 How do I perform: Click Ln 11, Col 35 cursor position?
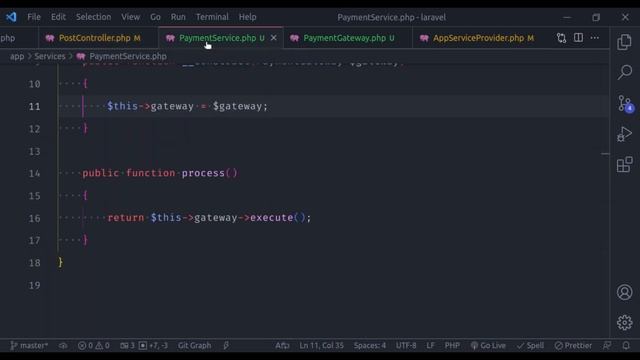point(321,345)
